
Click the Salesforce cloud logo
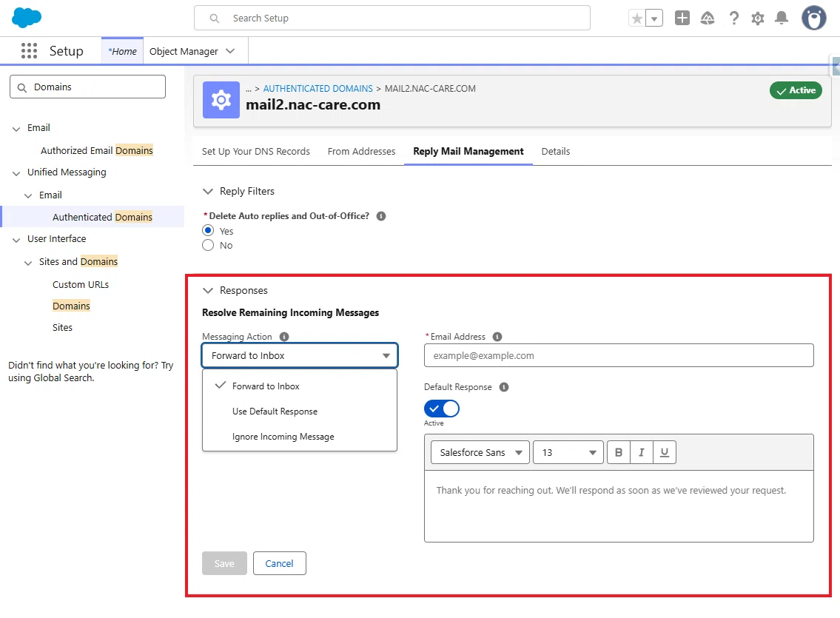26,18
